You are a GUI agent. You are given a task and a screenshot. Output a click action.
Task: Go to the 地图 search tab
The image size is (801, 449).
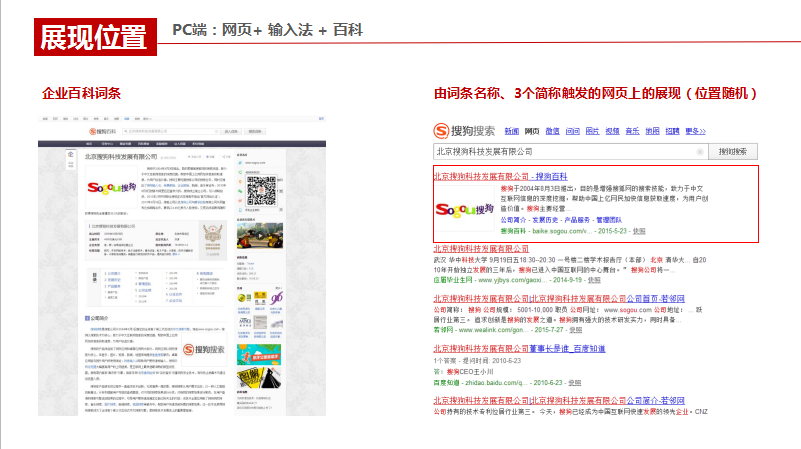[x=652, y=131]
